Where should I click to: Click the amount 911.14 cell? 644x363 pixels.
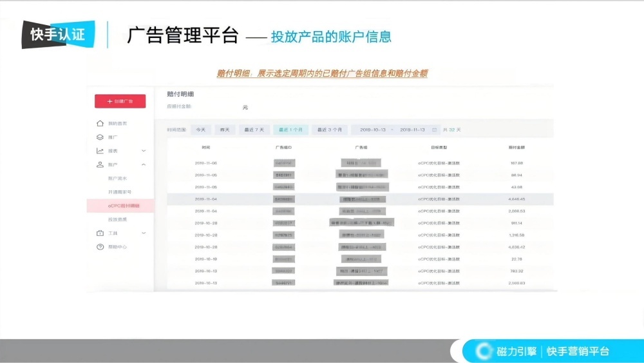coord(516,223)
